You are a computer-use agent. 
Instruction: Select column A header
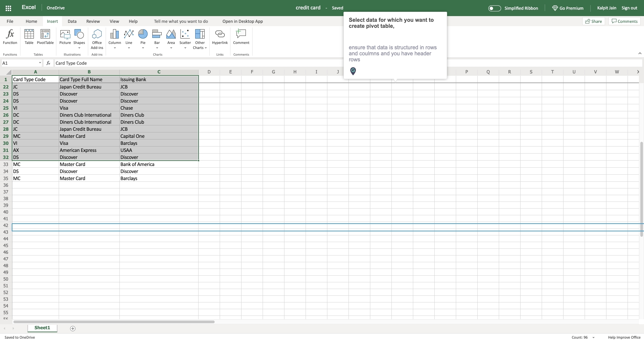[x=35, y=72]
